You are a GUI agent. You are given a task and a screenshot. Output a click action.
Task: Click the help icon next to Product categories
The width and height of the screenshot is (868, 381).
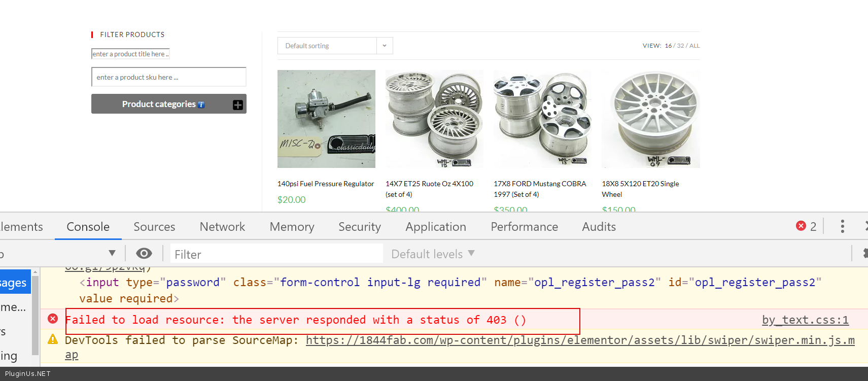(201, 105)
